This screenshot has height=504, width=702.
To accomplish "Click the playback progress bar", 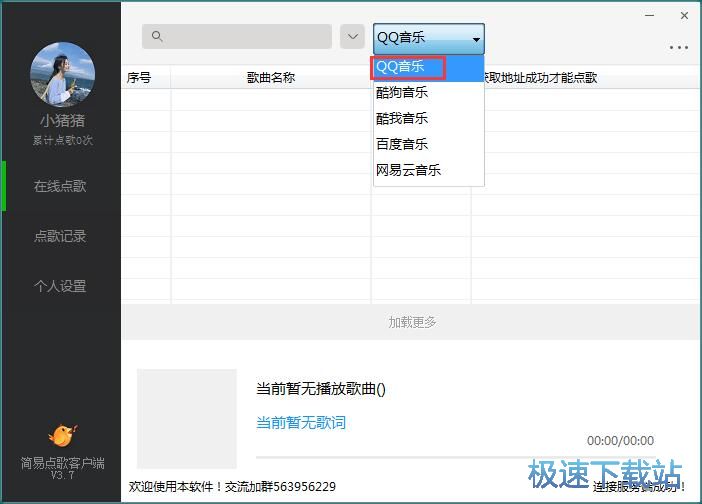I will pos(456,457).
